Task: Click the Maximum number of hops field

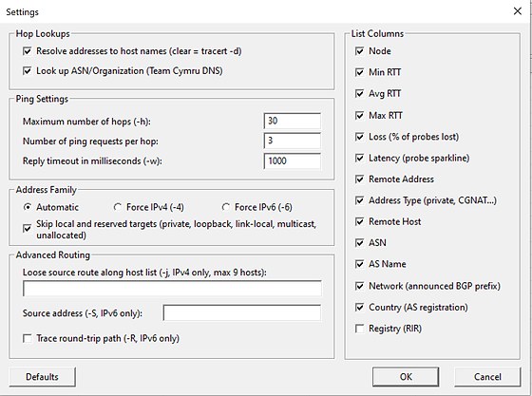Action: pyautogui.click(x=293, y=121)
